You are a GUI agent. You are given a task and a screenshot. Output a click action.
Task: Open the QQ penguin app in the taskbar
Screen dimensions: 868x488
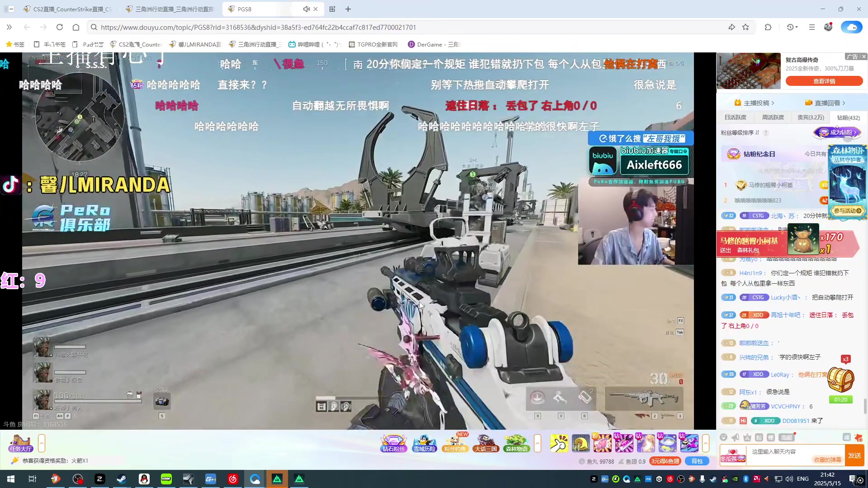tap(144, 479)
